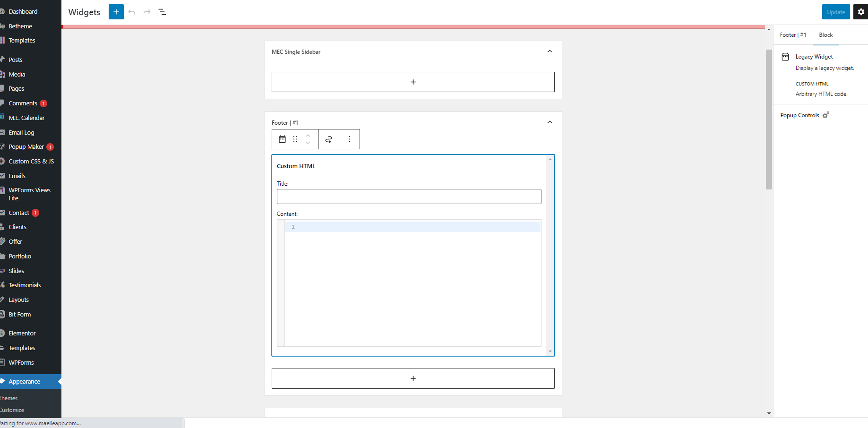Click Legacy Widget icon in sidebar panel

[x=785, y=57]
